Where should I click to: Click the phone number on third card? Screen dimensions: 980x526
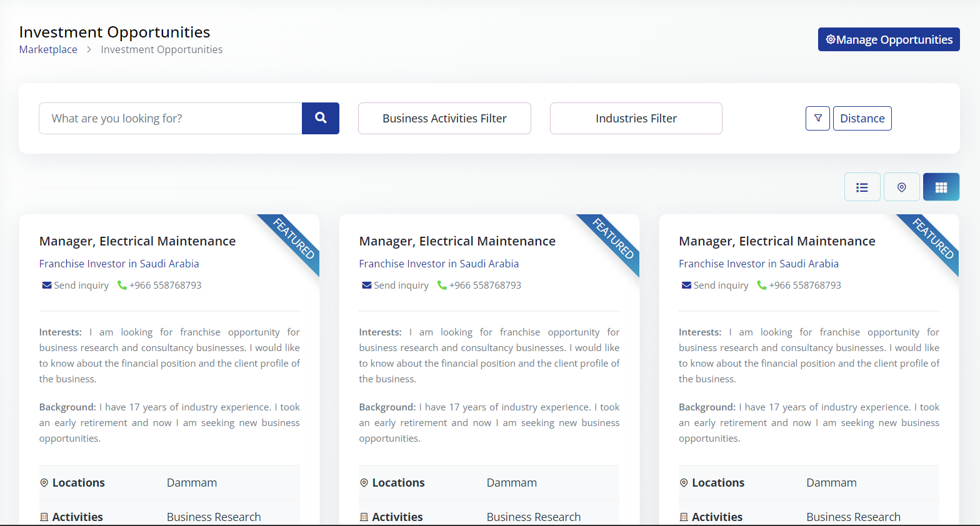804,285
